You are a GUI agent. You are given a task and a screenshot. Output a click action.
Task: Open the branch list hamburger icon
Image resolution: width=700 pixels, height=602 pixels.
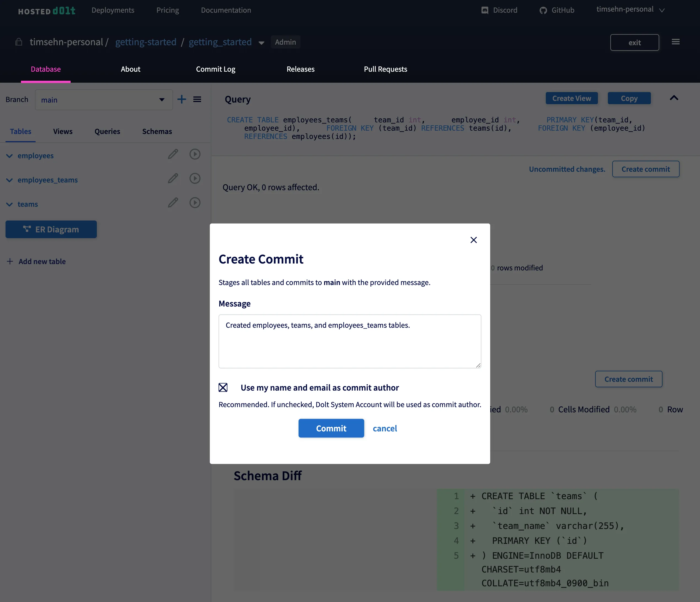(197, 99)
